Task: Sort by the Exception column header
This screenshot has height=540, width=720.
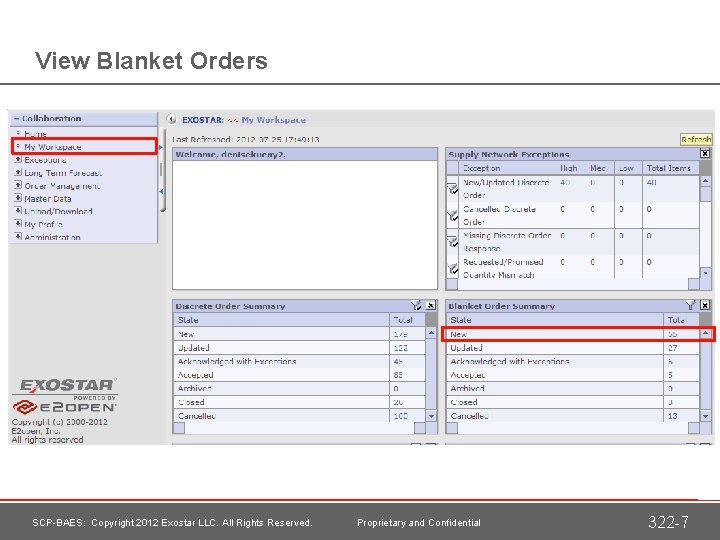Action: click(481, 168)
